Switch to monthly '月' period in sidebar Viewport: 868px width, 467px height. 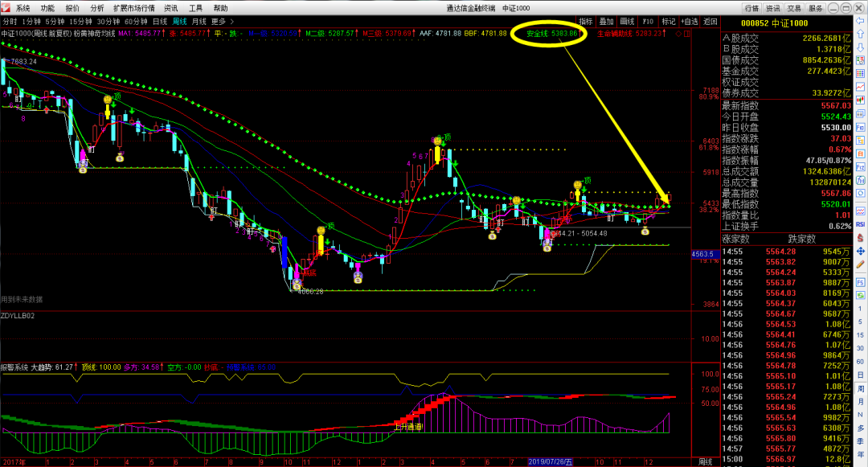[860, 401]
